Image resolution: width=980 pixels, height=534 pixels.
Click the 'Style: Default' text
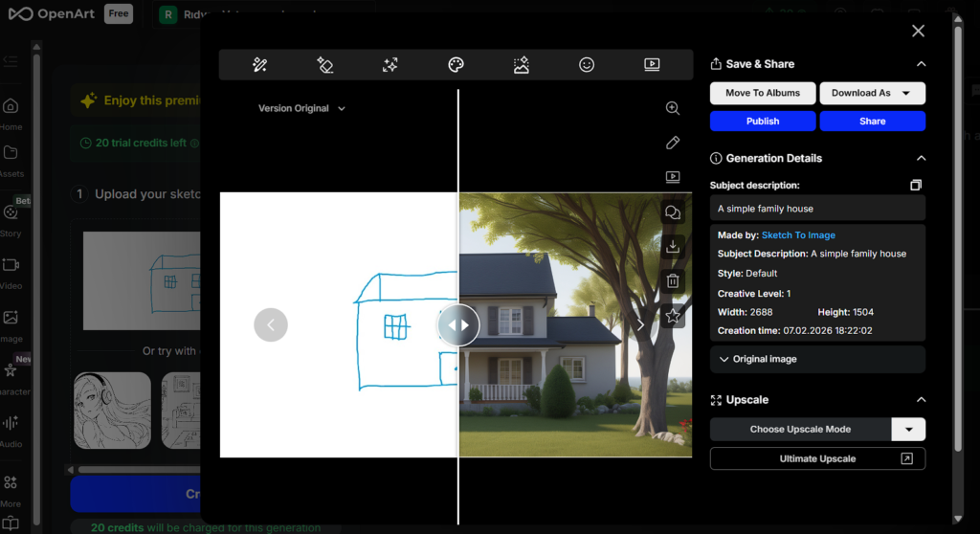[x=747, y=274]
